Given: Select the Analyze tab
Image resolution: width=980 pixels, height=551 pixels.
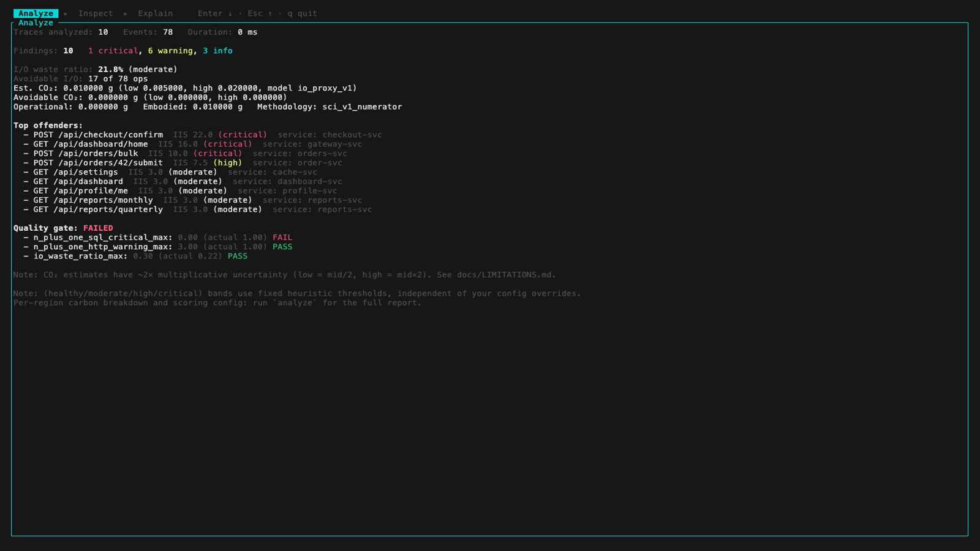Looking at the screenshot, I should click(36, 13).
